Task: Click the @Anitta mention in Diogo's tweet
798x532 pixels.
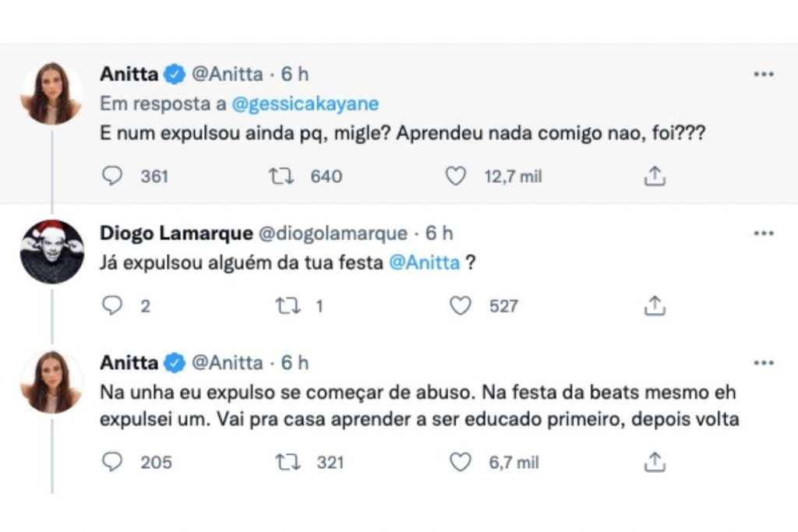Action: [423, 263]
